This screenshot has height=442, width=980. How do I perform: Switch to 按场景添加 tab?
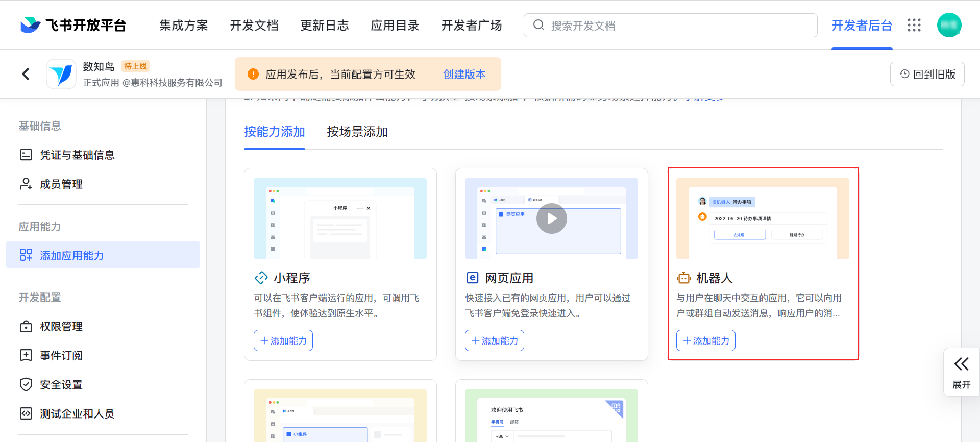357,132
